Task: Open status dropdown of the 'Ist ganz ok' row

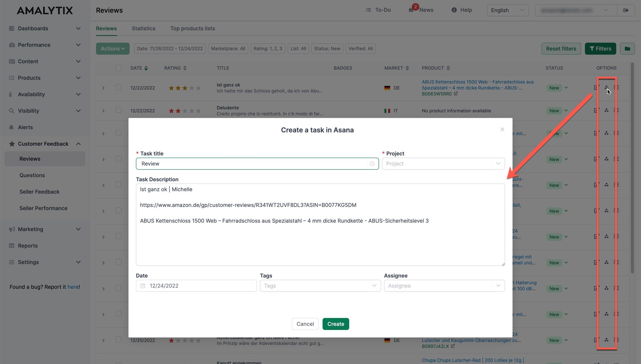Action: (566, 88)
